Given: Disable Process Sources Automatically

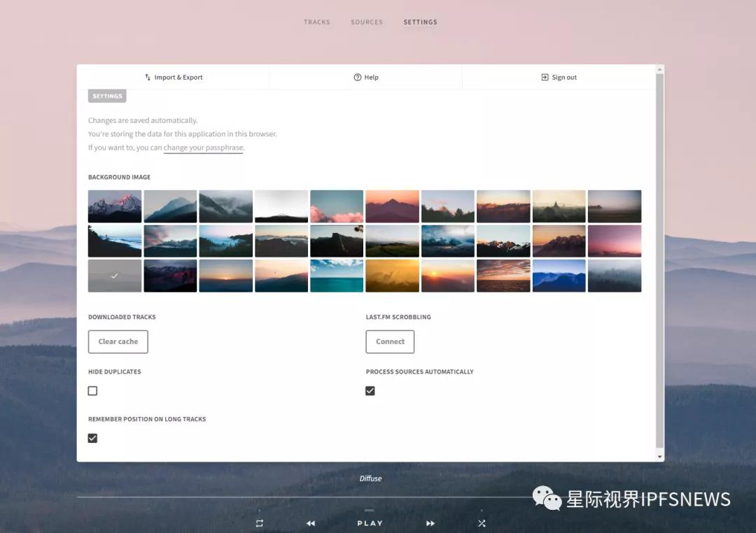Looking at the screenshot, I should [370, 390].
